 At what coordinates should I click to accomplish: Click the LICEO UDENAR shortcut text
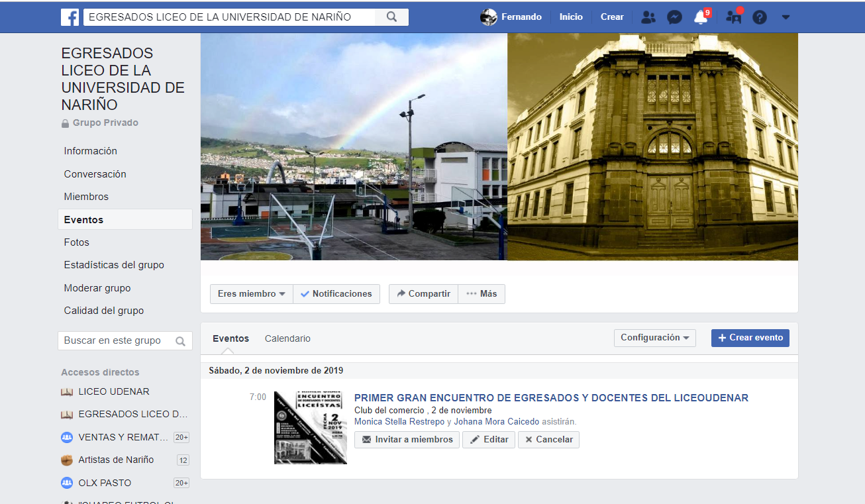pyautogui.click(x=114, y=391)
